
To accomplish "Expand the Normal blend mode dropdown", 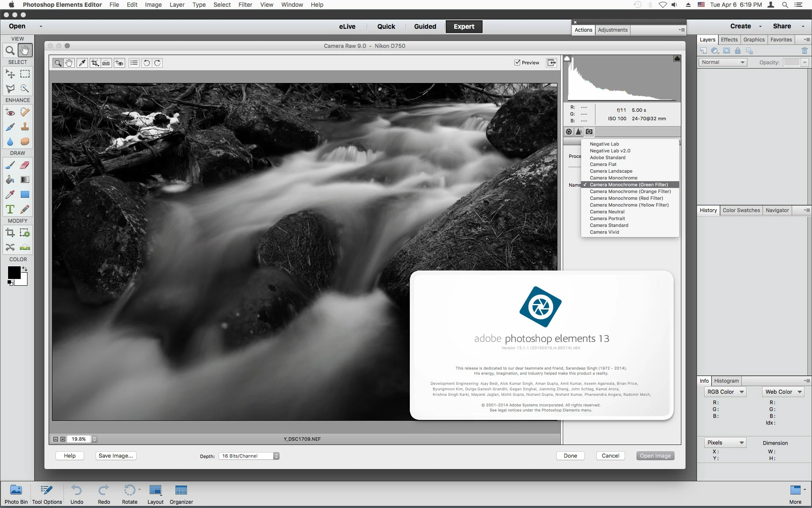I will coord(722,62).
